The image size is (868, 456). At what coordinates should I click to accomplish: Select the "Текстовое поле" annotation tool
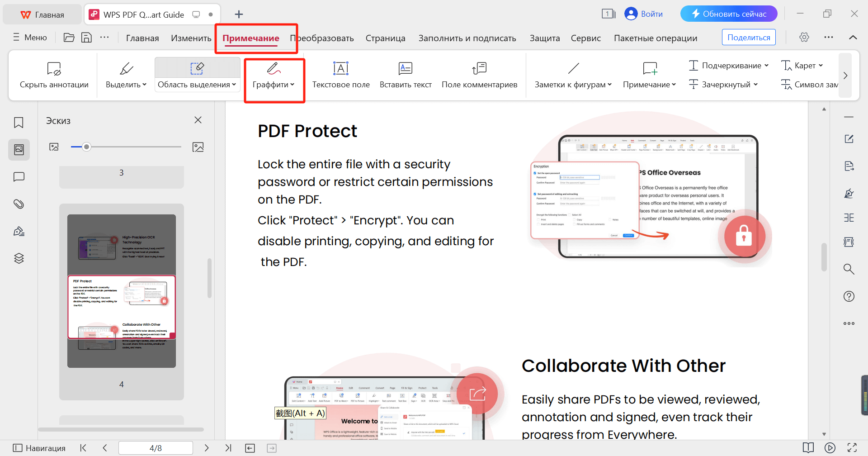[340, 75]
